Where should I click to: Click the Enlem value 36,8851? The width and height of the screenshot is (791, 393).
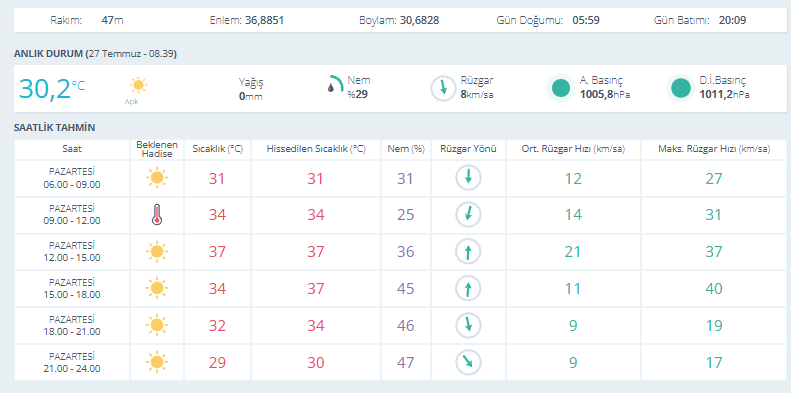click(264, 21)
